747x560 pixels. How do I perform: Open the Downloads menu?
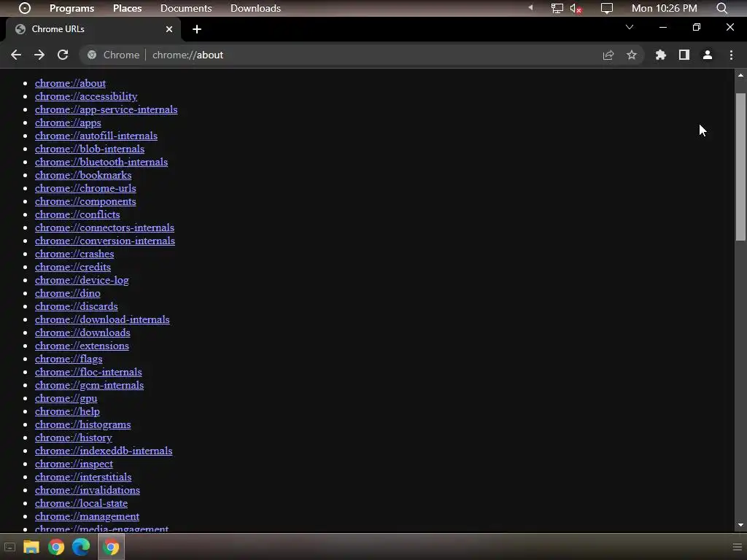coord(255,8)
